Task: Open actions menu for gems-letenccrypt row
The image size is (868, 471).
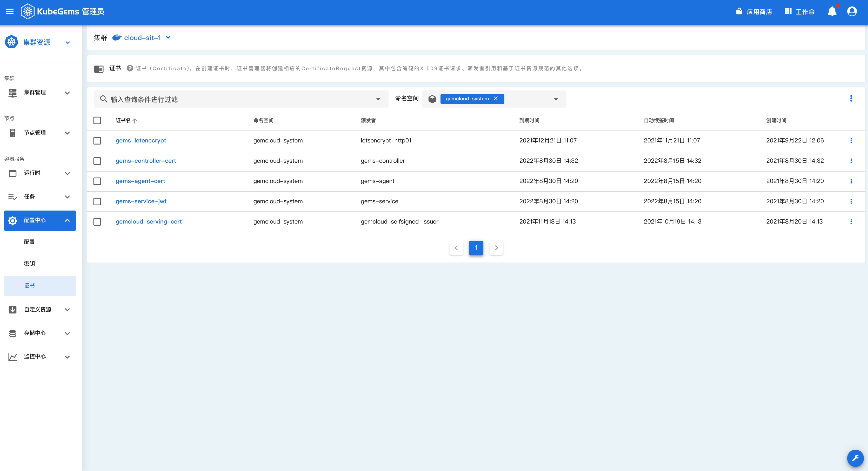Action: point(851,141)
